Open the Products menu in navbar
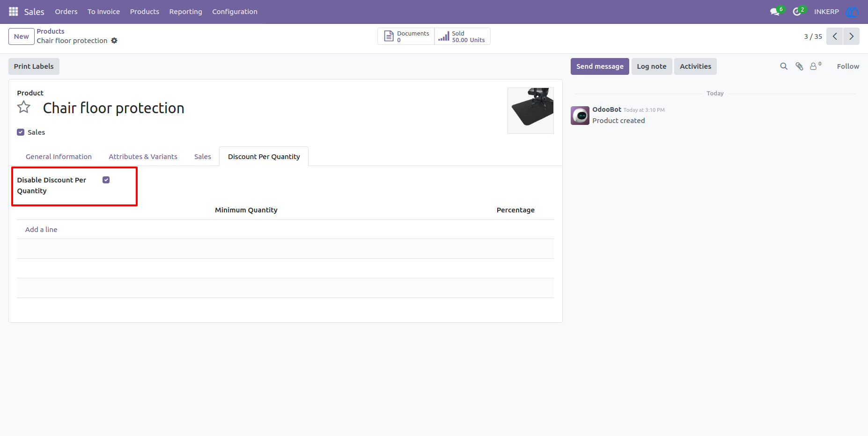This screenshot has width=868, height=436. tap(145, 12)
